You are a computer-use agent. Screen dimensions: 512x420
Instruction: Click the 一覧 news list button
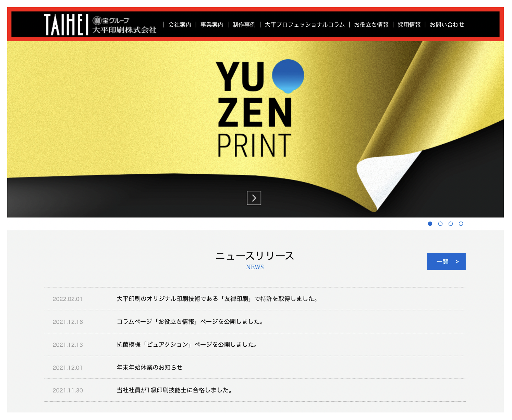[446, 261]
